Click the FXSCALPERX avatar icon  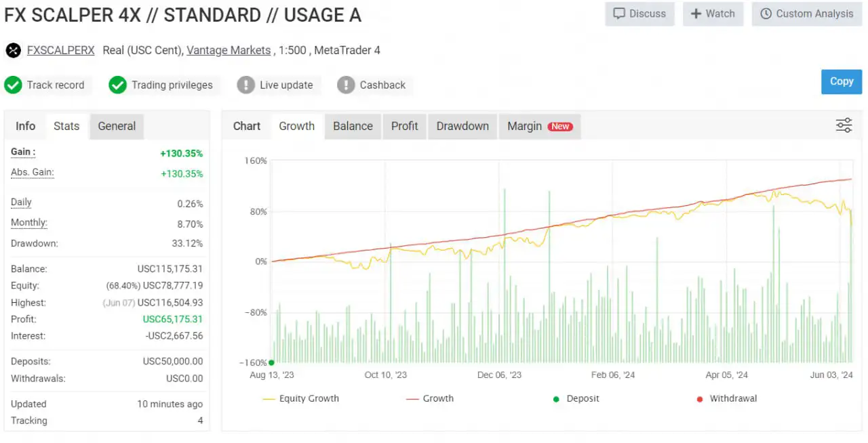tap(13, 50)
